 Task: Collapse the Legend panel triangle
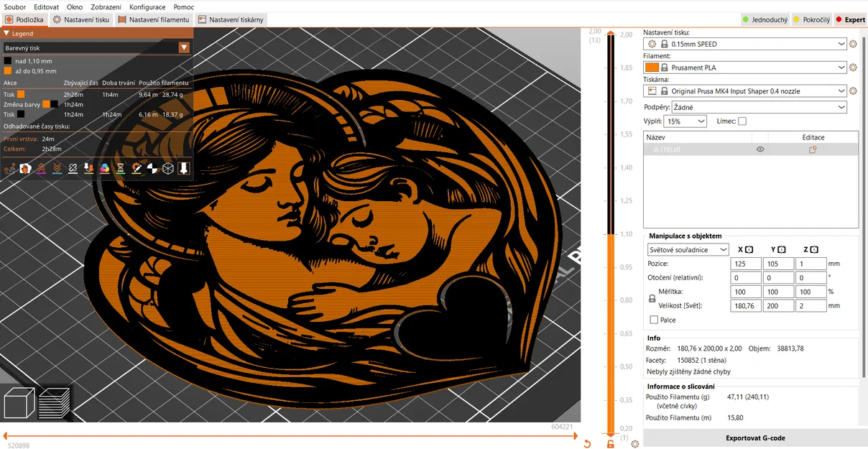point(6,33)
